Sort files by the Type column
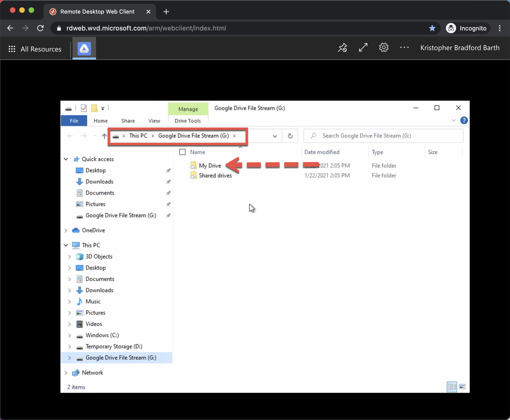Screen dimensions: 510x420 click(x=377, y=152)
